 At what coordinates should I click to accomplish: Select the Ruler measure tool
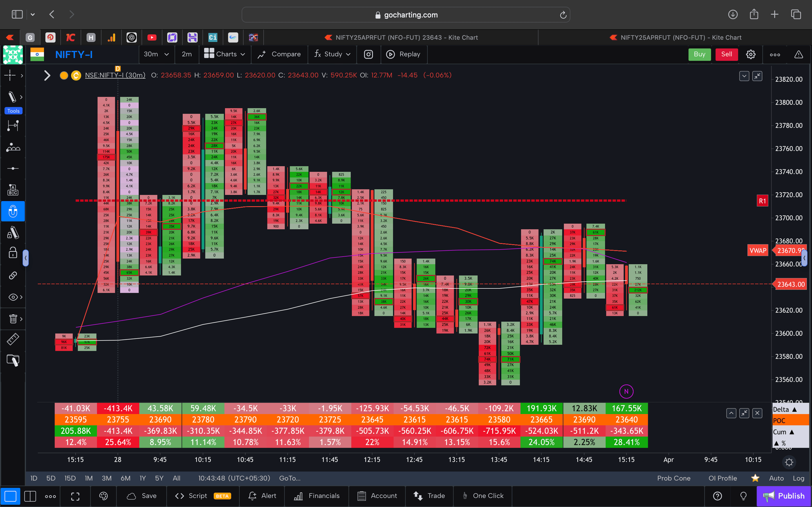(x=13, y=339)
